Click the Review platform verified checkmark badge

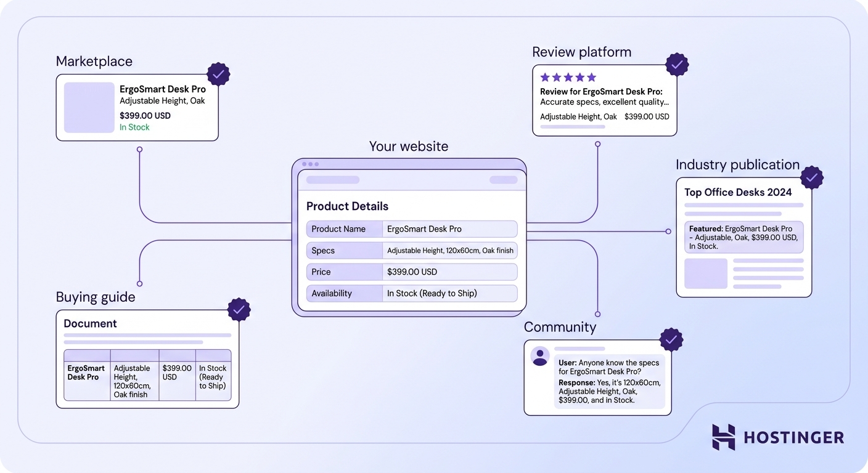[x=677, y=65]
